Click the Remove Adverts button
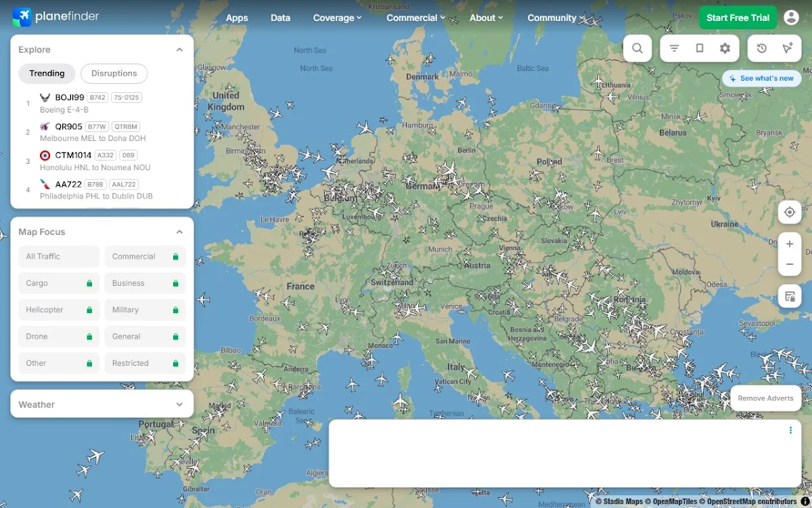This screenshot has width=812, height=508. [765, 398]
